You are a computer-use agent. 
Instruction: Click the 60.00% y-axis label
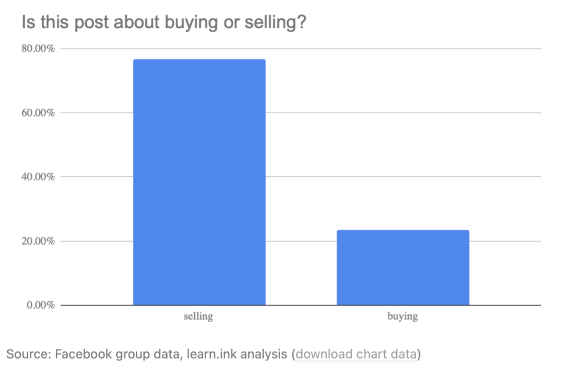pos(38,112)
